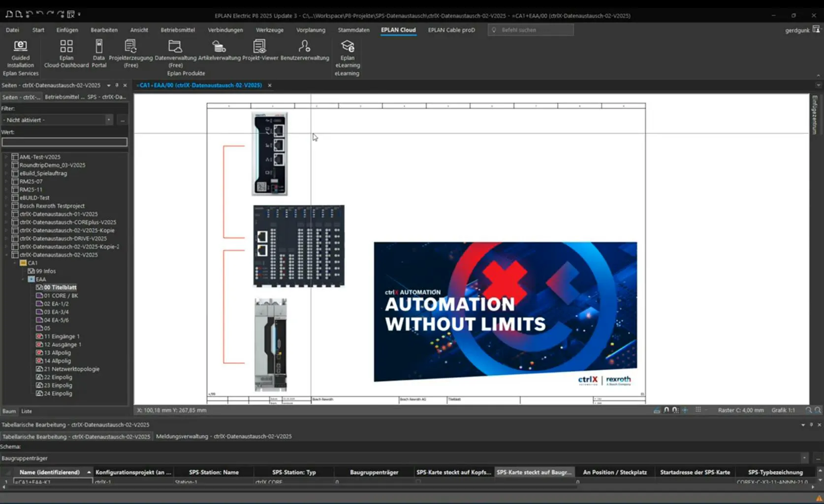Open Projekterzeugung (Free)

[x=130, y=54]
